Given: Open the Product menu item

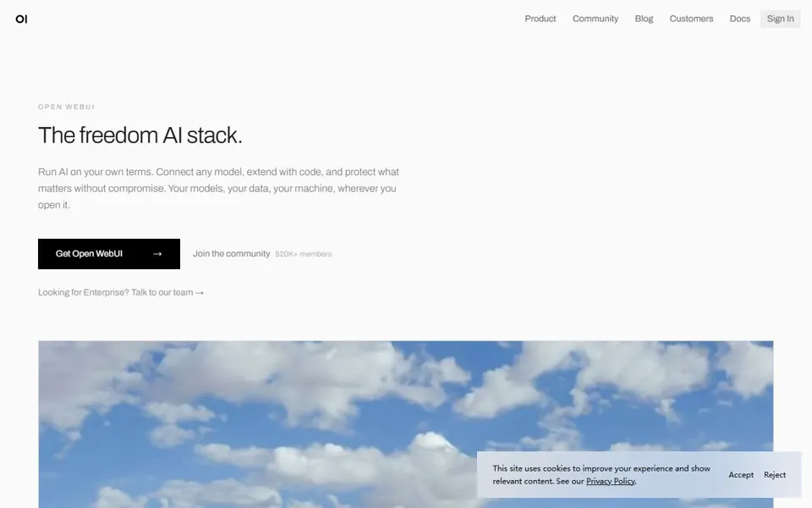Looking at the screenshot, I should click(x=540, y=19).
